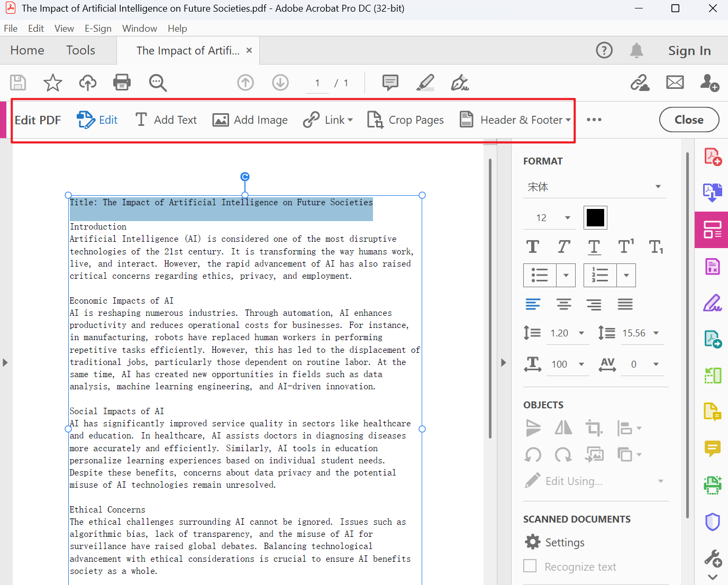728x585 pixels.
Task: Click the send by email envelope icon
Action: 675,83
